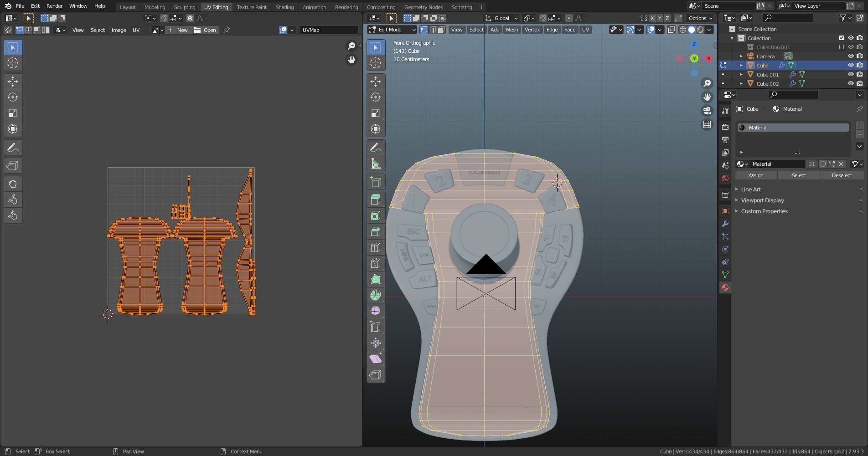Viewport: 868px width, 456px height.
Task: Expand Cube.001 in the outliner tree
Action: 741,74
